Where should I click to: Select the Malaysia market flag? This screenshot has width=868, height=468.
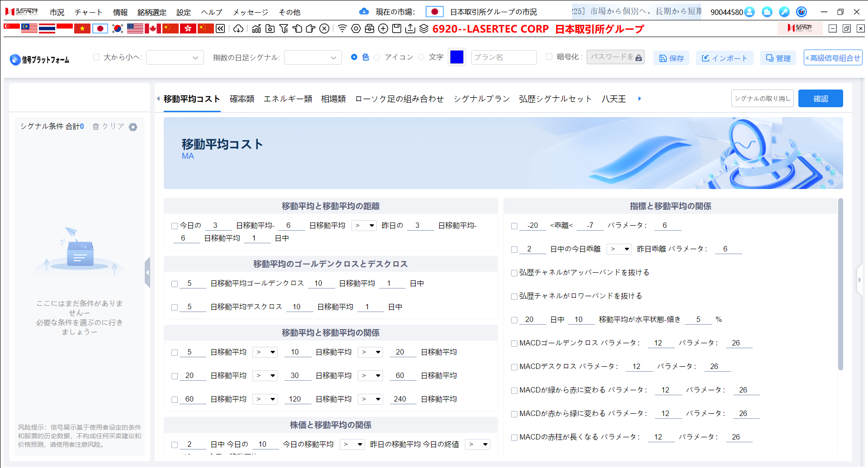point(29,28)
